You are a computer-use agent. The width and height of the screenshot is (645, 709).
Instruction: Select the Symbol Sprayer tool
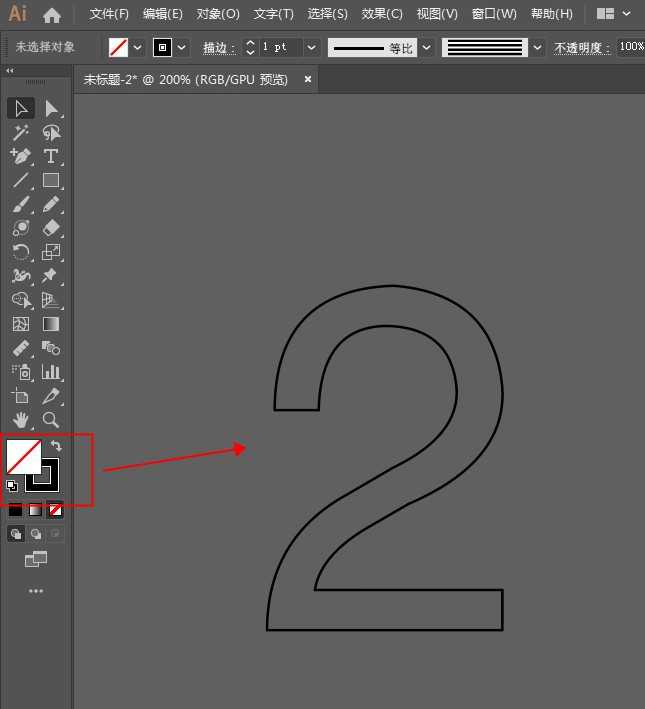pyautogui.click(x=20, y=372)
